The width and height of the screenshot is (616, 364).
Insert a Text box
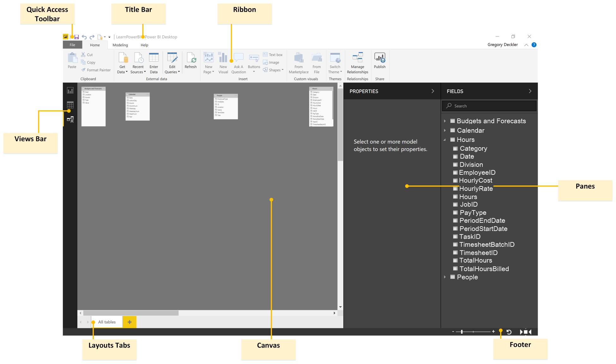[x=273, y=55]
